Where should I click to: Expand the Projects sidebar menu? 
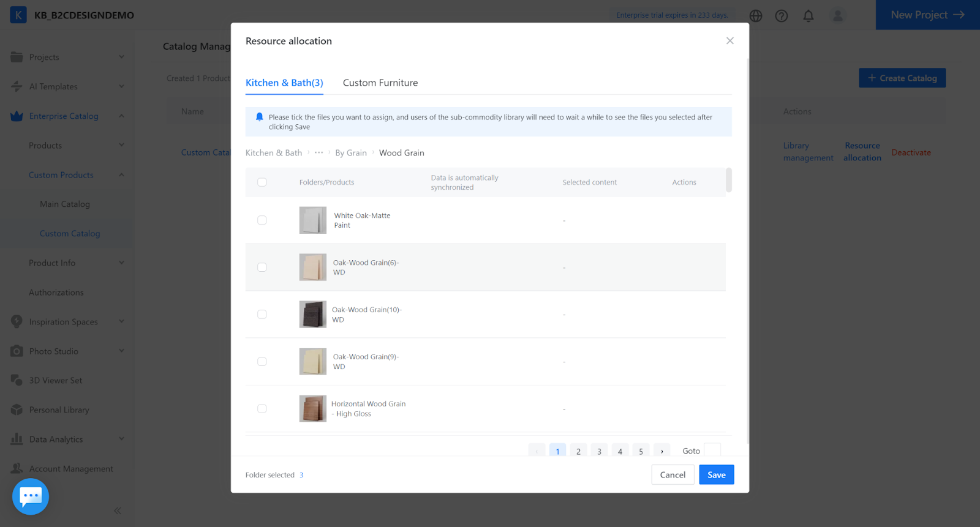pyautogui.click(x=67, y=57)
